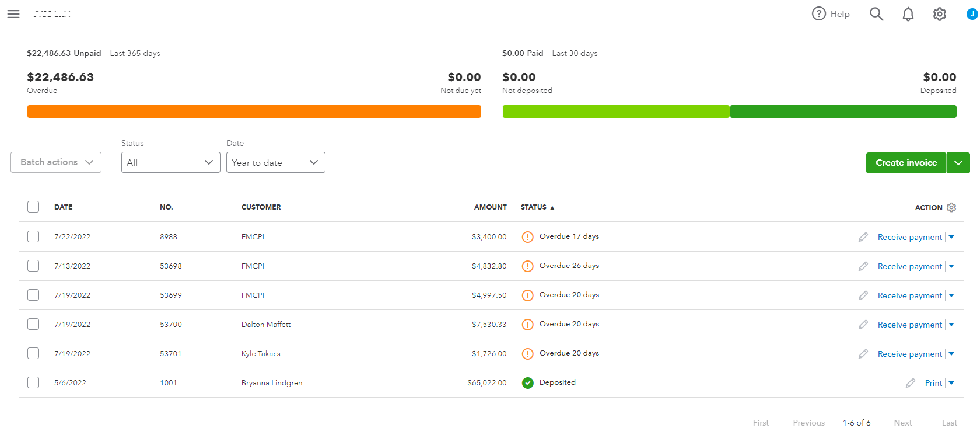Screen dimensions: 980x435
Task: Click the Create invoice button
Action: click(906, 163)
